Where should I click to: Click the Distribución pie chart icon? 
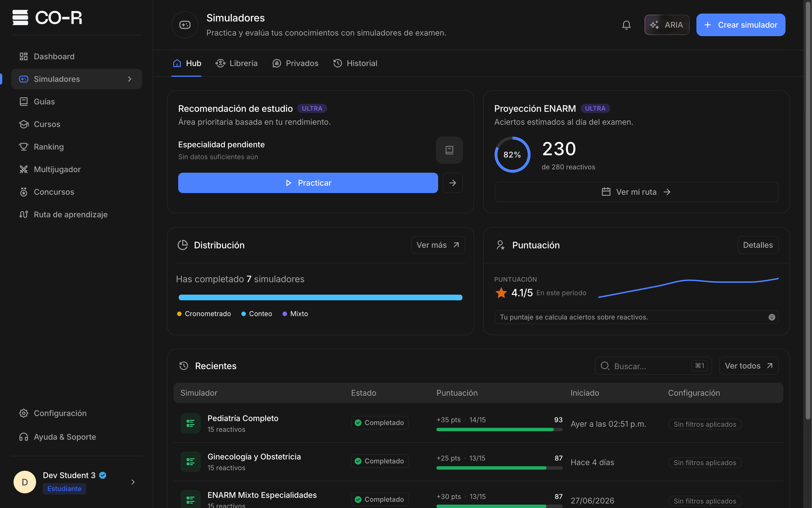point(182,245)
